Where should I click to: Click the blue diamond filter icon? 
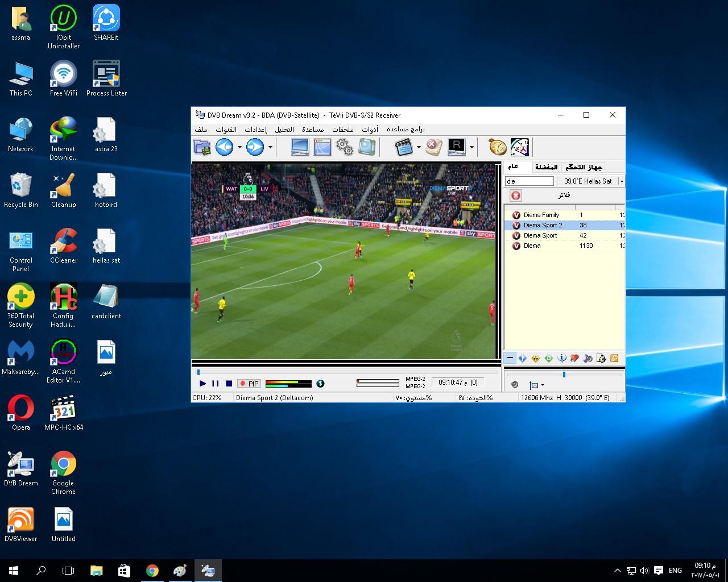[x=523, y=358]
